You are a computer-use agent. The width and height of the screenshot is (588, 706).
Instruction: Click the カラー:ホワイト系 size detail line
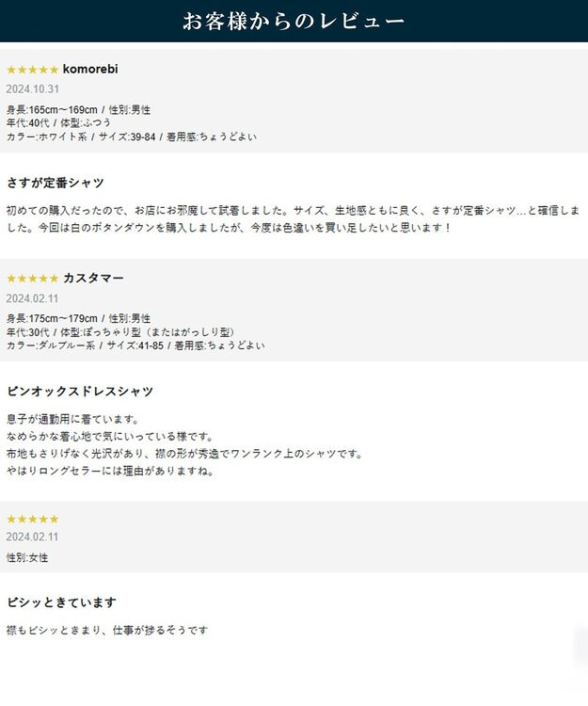coord(131,136)
